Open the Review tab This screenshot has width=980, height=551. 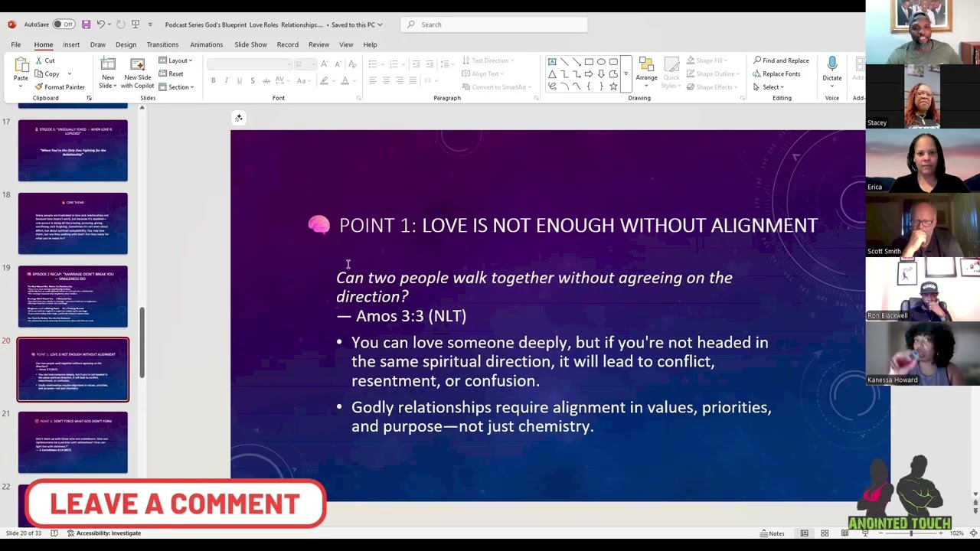318,44
